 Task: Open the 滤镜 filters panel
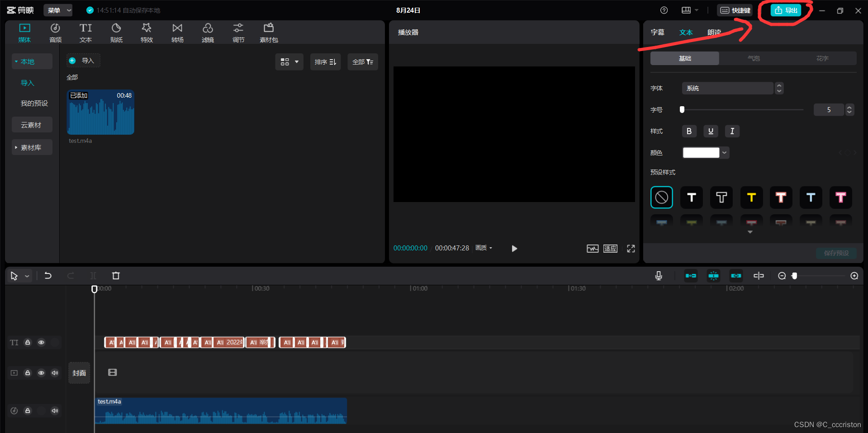coord(208,33)
